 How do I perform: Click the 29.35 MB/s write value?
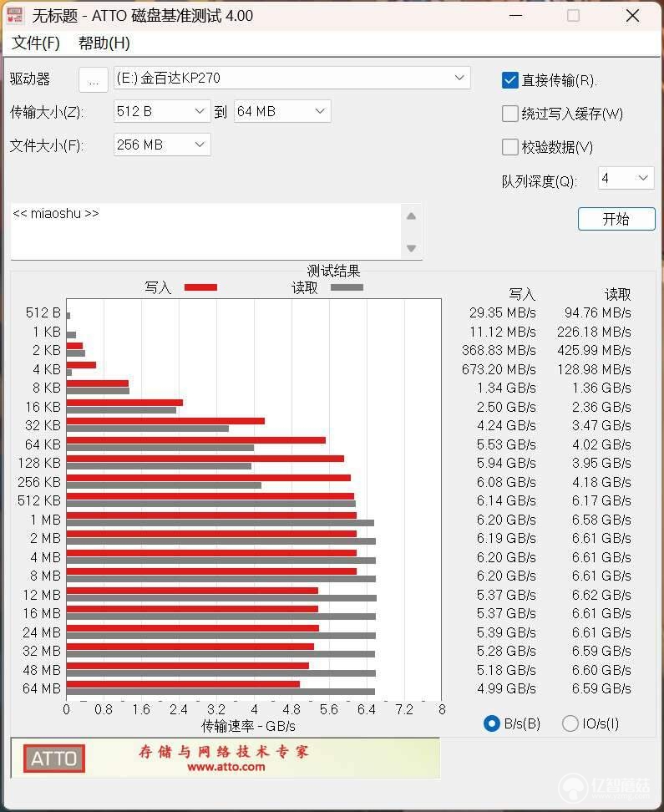click(x=503, y=312)
